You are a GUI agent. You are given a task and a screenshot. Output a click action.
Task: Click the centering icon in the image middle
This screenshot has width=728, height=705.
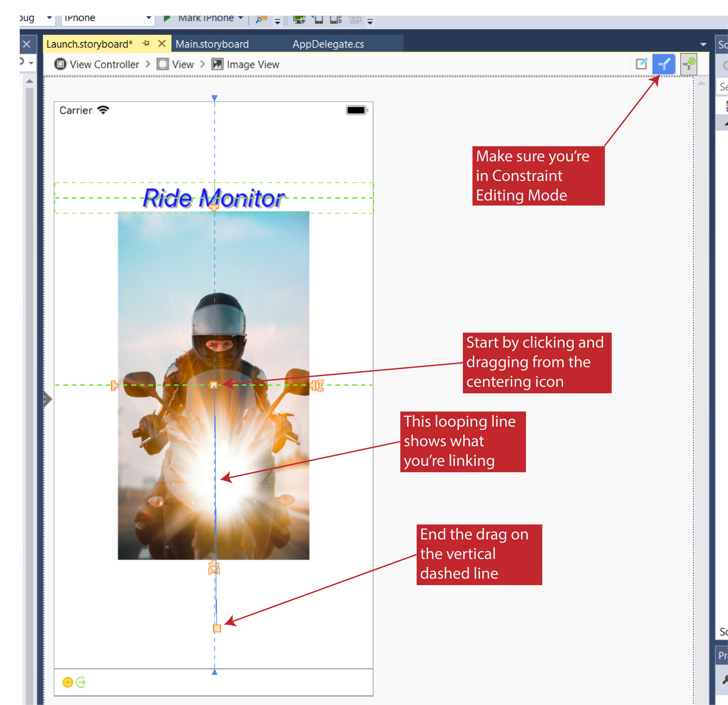[214, 385]
